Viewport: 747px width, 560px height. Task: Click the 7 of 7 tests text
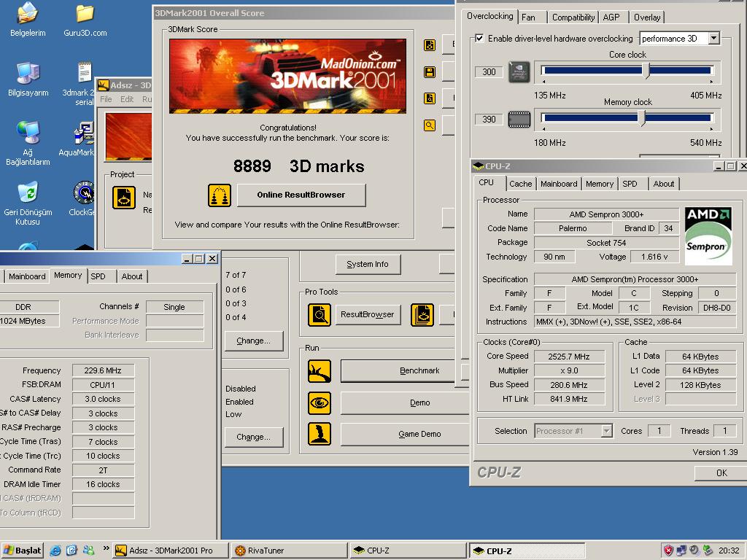point(236,275)
